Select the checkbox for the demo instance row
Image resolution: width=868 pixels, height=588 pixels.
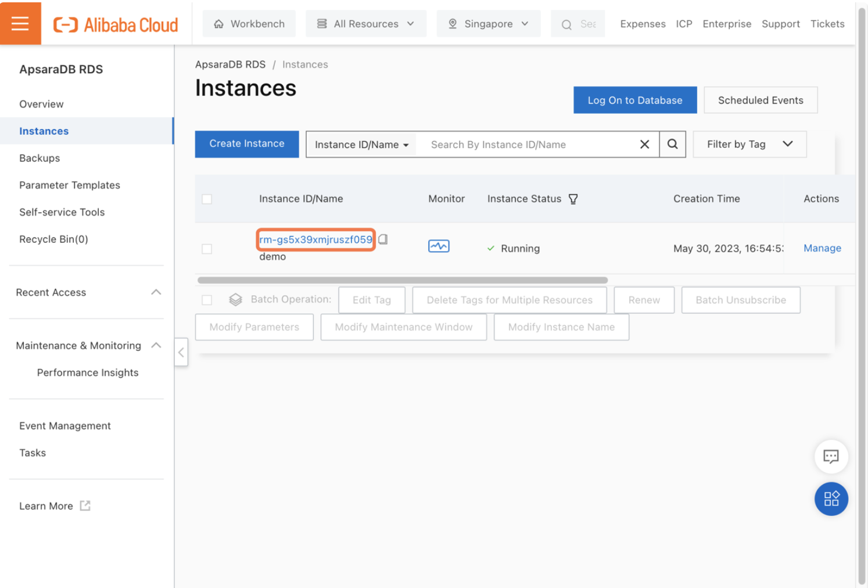tap(207, 249)
